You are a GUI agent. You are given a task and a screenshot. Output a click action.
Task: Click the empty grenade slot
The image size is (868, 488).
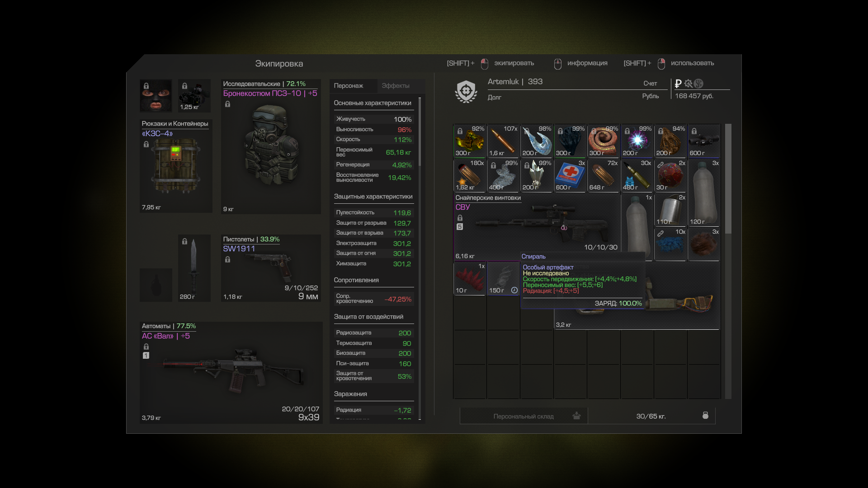coord(156,285)
